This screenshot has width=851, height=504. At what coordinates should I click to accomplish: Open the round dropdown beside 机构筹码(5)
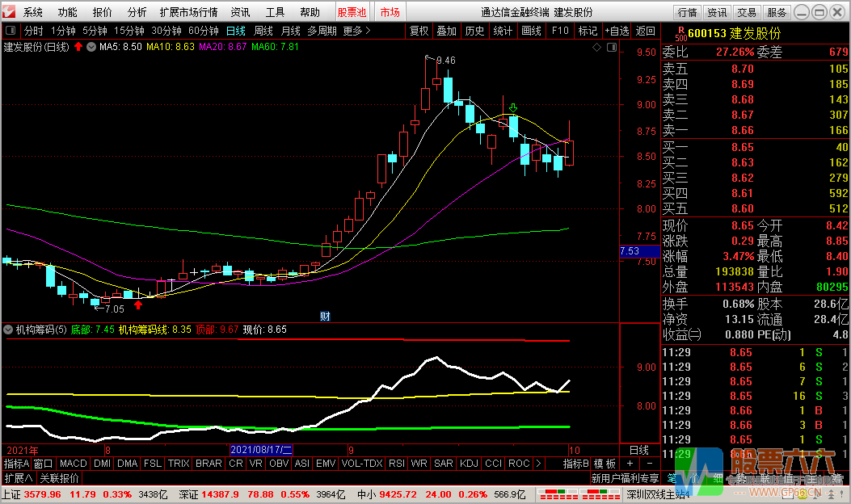click(x=8, y=330)
